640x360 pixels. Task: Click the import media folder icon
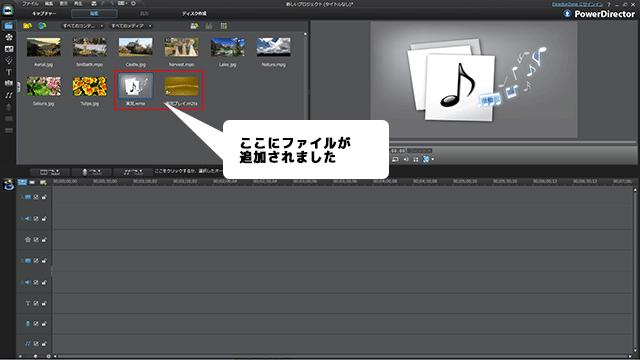point(27,26)
